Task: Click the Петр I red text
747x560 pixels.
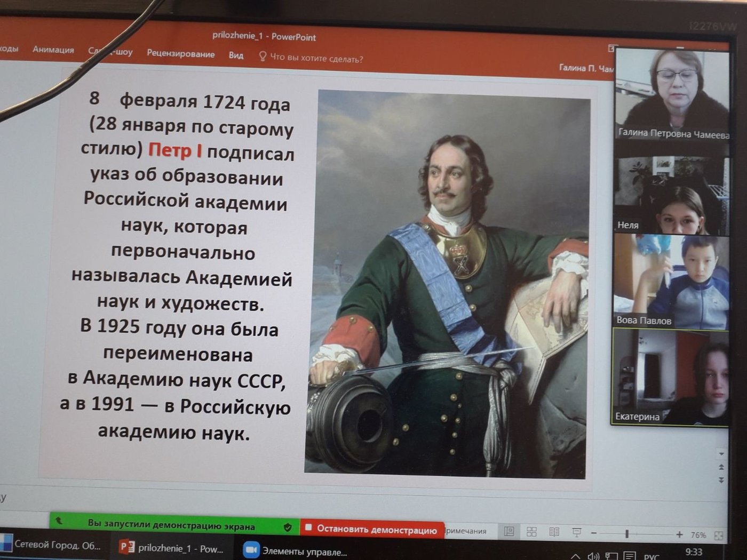Action: 174,150
